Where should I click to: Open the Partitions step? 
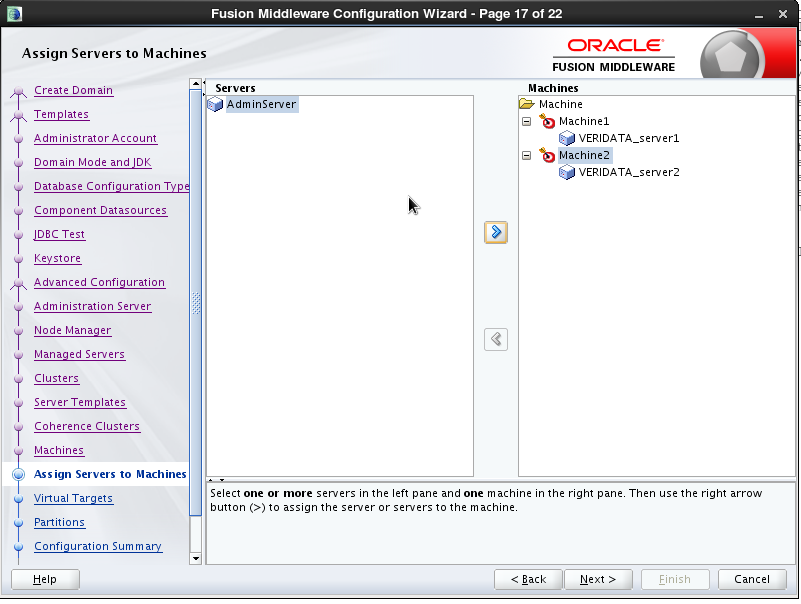(59, 523)
